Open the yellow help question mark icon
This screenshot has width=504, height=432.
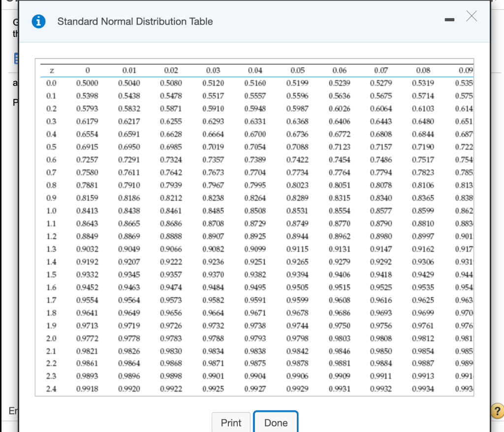point(497,411)
